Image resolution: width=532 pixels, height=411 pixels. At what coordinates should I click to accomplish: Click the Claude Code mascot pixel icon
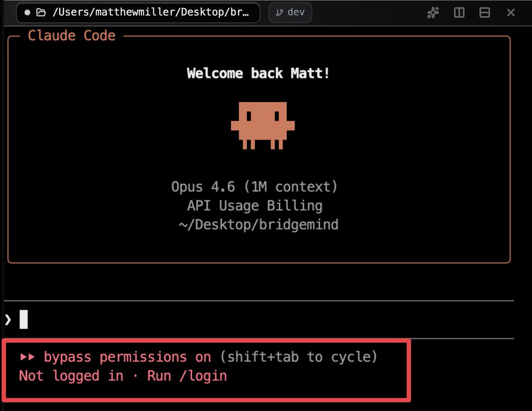262,125
